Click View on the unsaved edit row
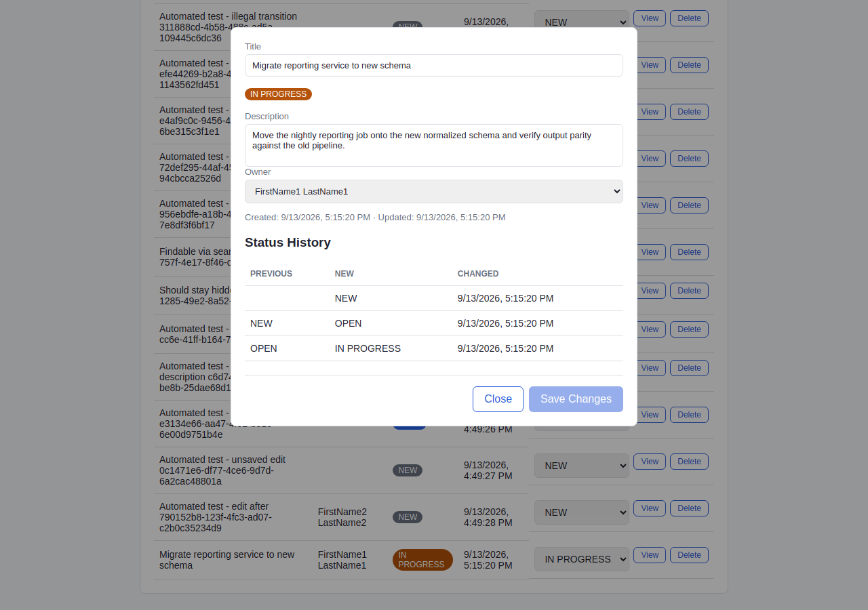 [x=650, y=462]
